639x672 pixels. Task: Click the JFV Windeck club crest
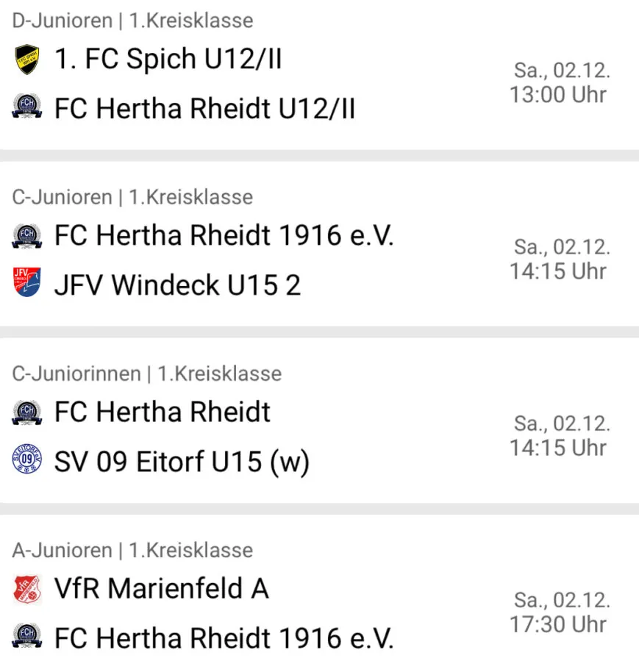click(x=27, y=282)
